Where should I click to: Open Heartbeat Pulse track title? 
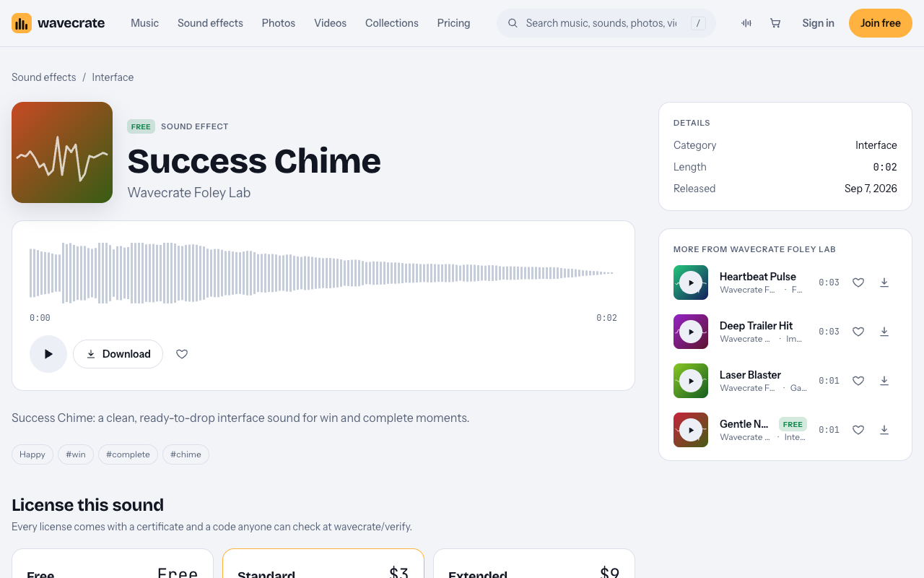(x=758, y=277)
